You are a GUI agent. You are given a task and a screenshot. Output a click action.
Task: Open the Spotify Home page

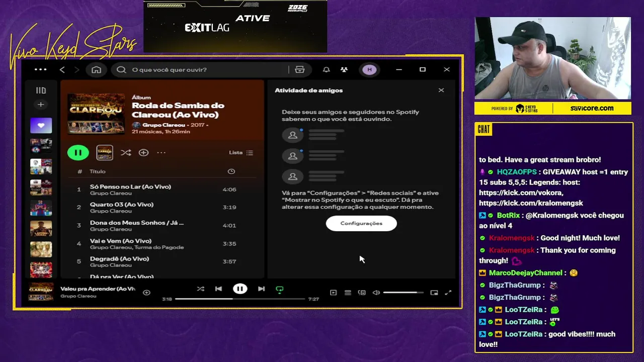point(96,69)
